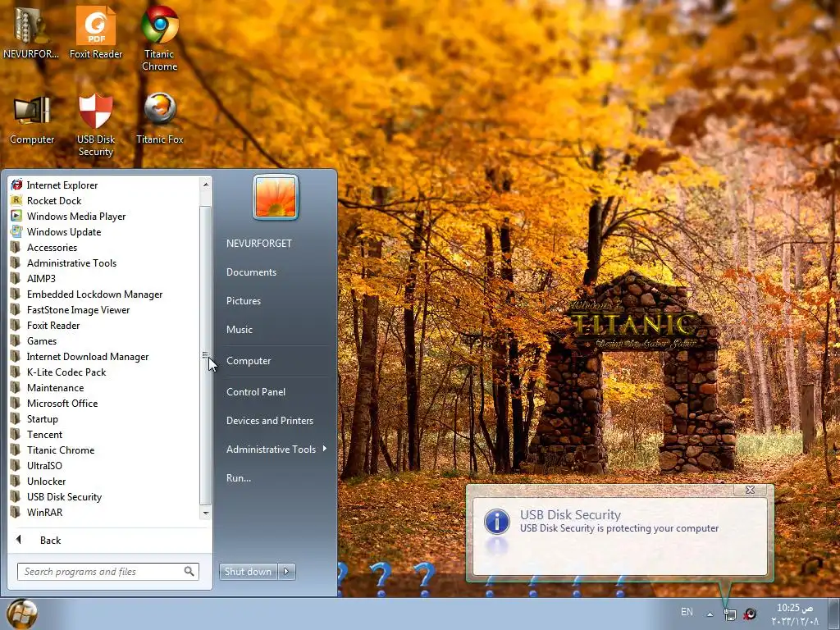Click the EN language indicator
Viewport: 840px width, 630px height.
point(687,612)
